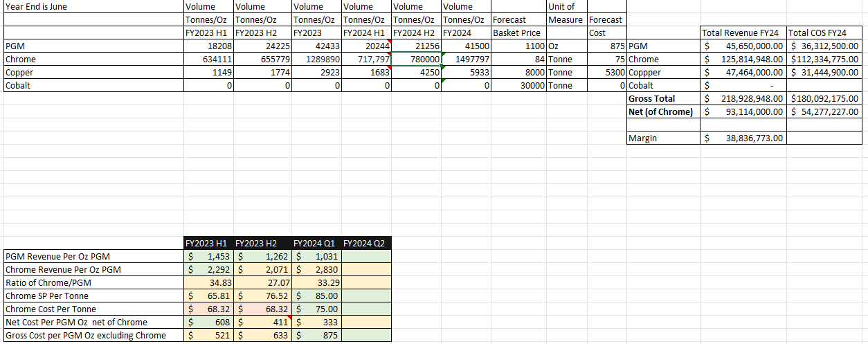
Task: Click PGM FY2023 H2 volume 24225
Action: point(262,46)
